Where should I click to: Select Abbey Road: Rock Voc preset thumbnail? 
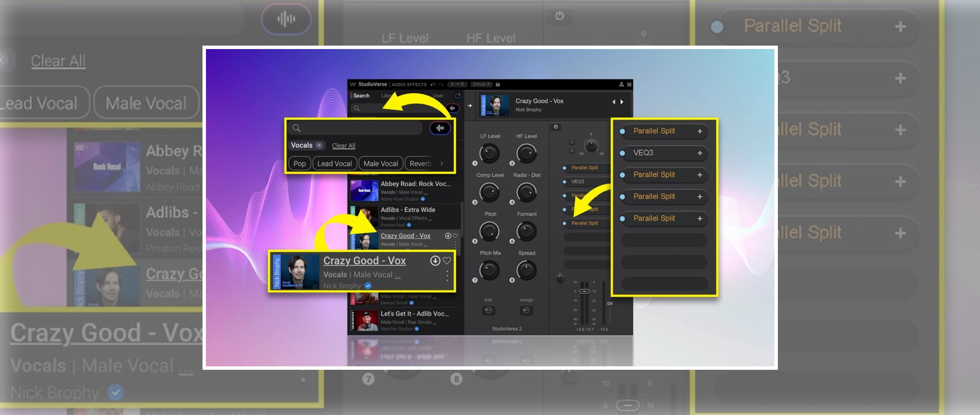click(x=364, y=190)
